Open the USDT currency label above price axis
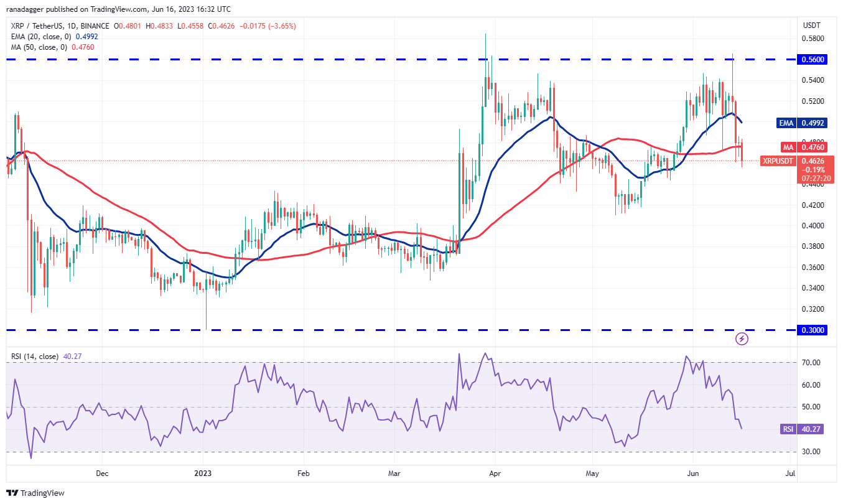Screen dimensions: 843x504 [x=812, y=26]
